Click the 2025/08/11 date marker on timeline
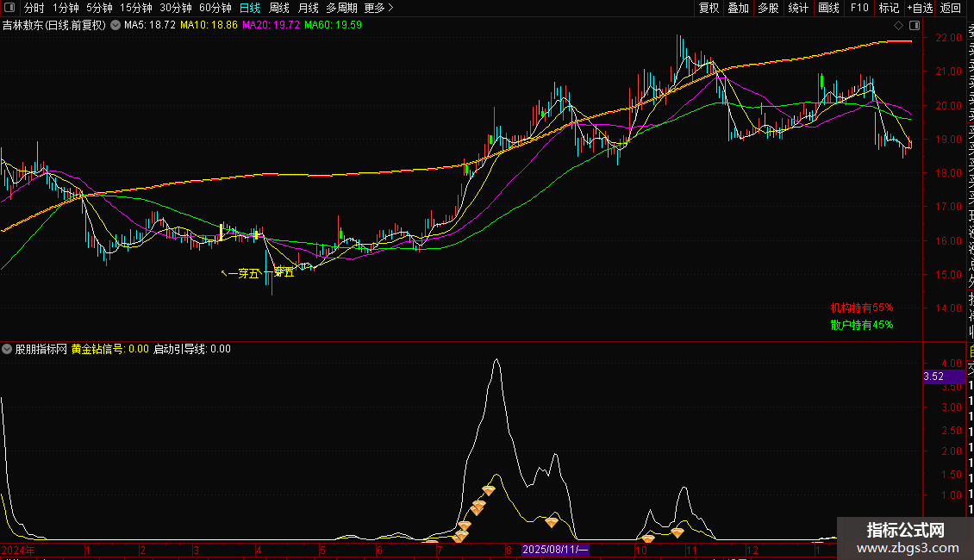This screenshot has width=974, height=560. (x=556, y=549)
